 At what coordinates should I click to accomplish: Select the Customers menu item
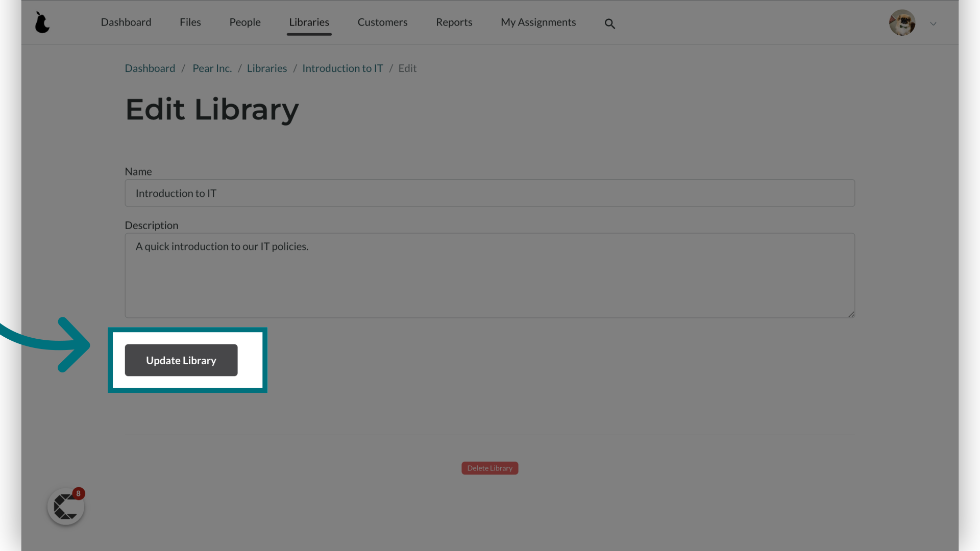(x=382, y=22)
